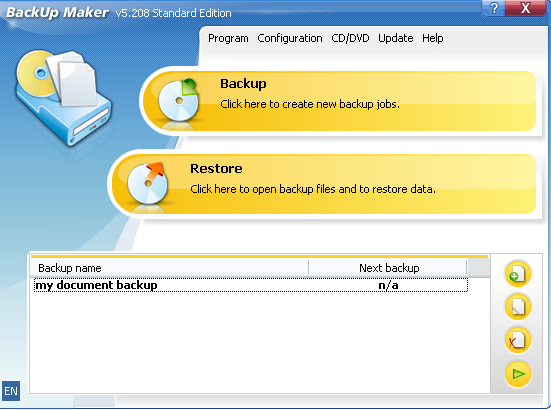
Task: Click the edit backup job icon
Action: pos(518,307)
